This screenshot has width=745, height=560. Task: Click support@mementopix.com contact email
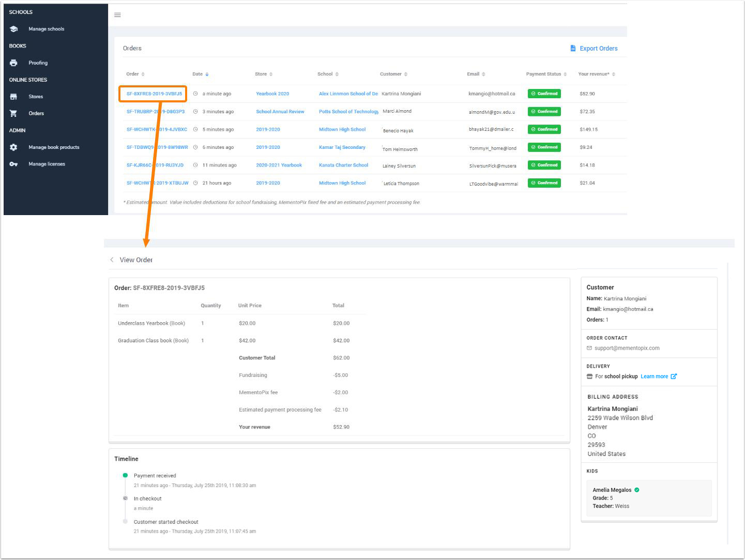(x=627, y=348)
